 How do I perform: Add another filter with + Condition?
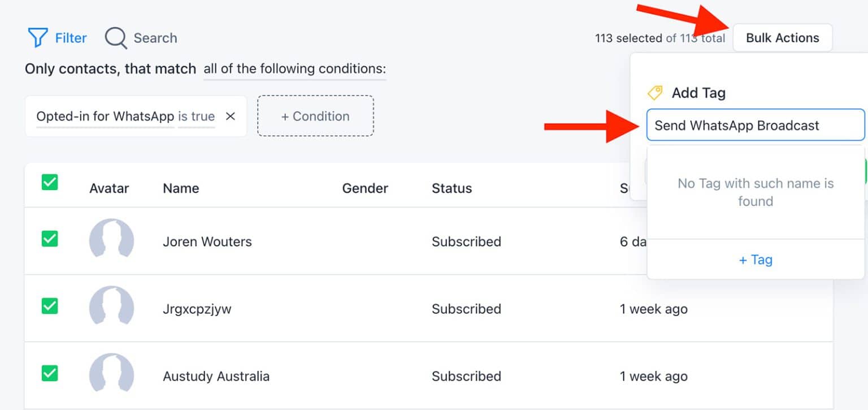click(x=315, y=116)
